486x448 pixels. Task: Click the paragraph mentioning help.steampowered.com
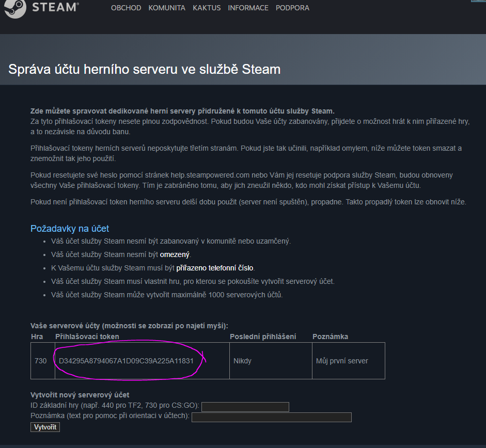coord(242,180)
